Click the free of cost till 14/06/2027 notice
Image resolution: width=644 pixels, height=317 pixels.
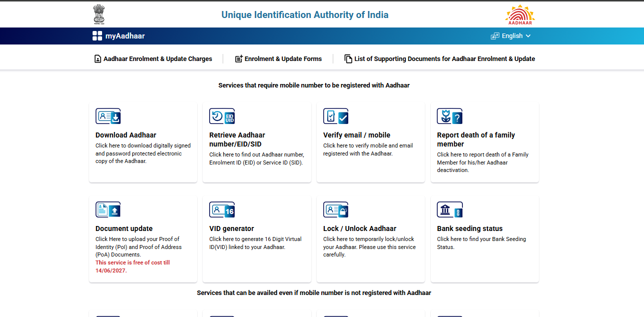pos(133,266)
